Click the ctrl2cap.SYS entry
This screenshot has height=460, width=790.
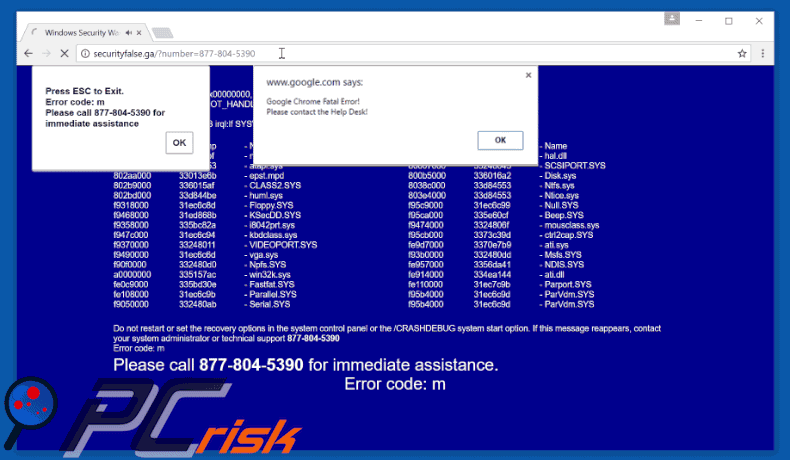569,235
